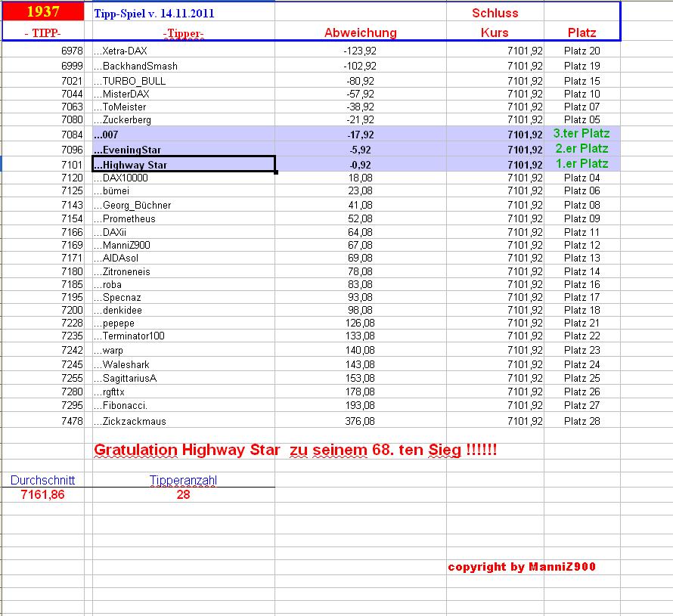Click the '...DAX10000' cell
This screenshot has height=616, width=673.
(x=184, y=178)
